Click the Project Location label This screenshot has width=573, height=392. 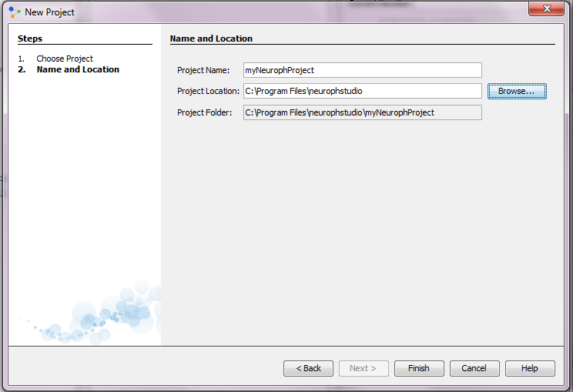(x=208, y=91)
